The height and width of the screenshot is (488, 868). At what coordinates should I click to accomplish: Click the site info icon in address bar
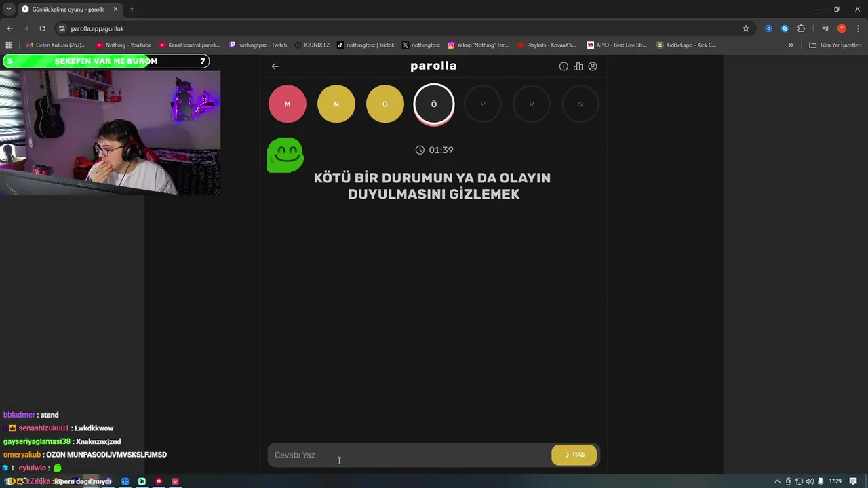(62, 28)
